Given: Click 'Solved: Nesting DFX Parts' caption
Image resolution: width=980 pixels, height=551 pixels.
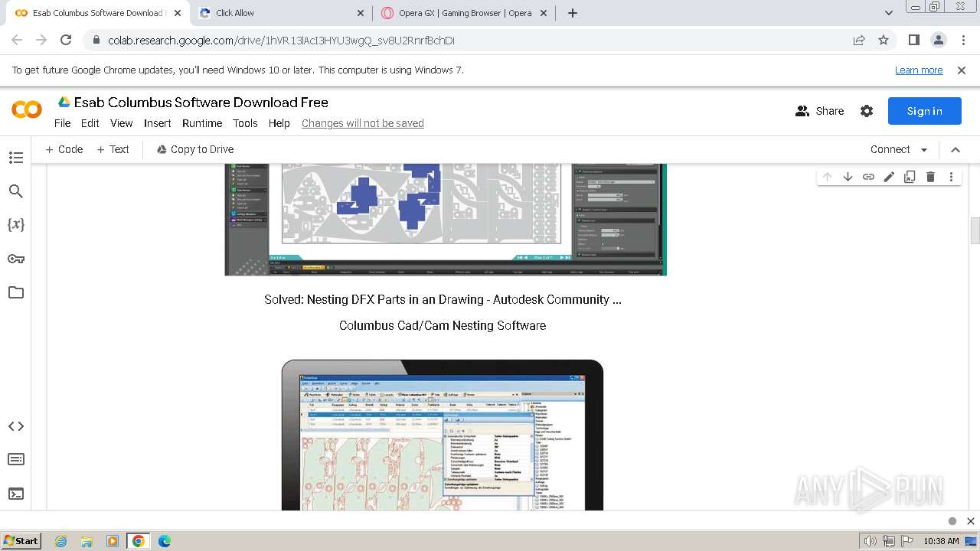Looking at the screenshot, I should tap(443, 299).
